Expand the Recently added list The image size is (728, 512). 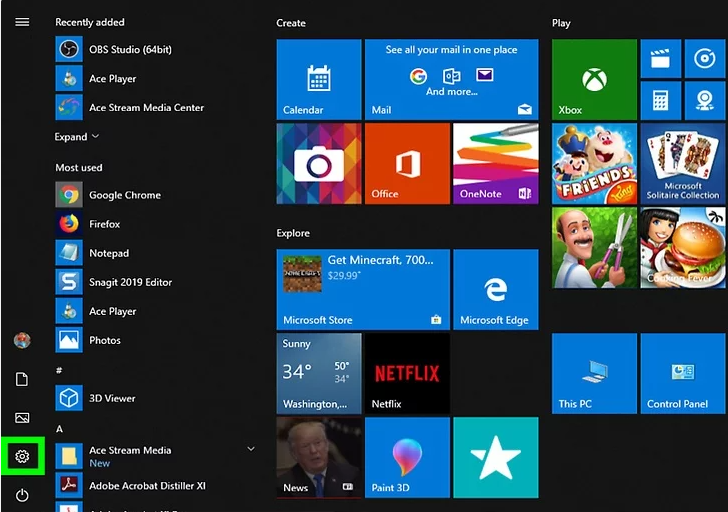pos(77,137)
